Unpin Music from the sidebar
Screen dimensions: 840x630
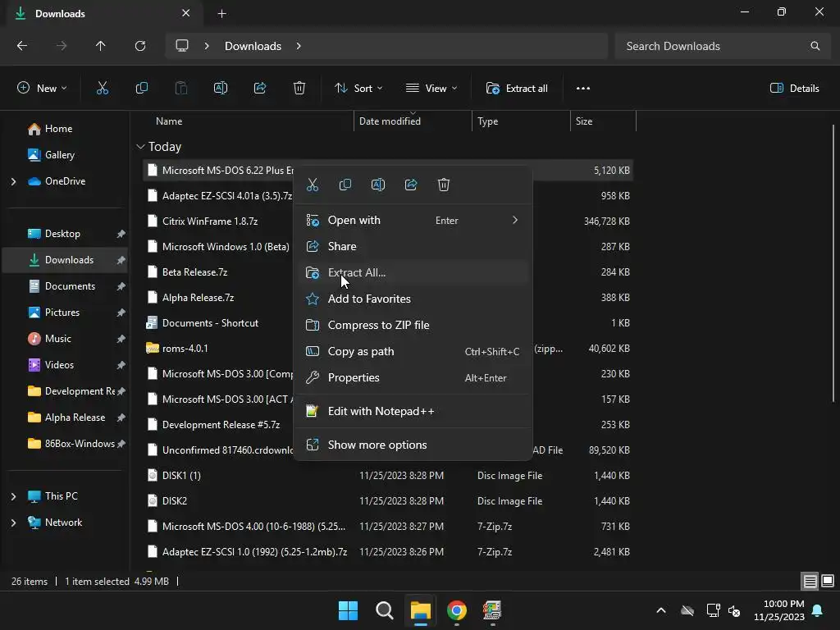click(121, 339)
